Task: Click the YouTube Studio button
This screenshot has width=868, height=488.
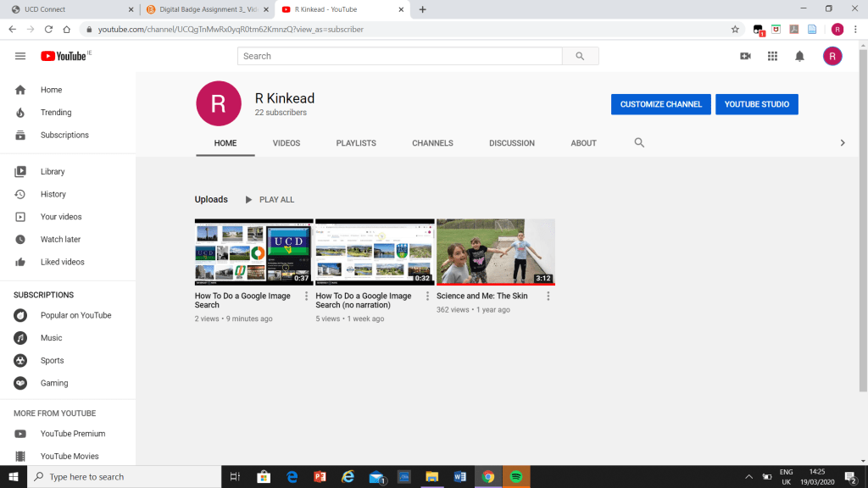Action: [x=757, y=104]
